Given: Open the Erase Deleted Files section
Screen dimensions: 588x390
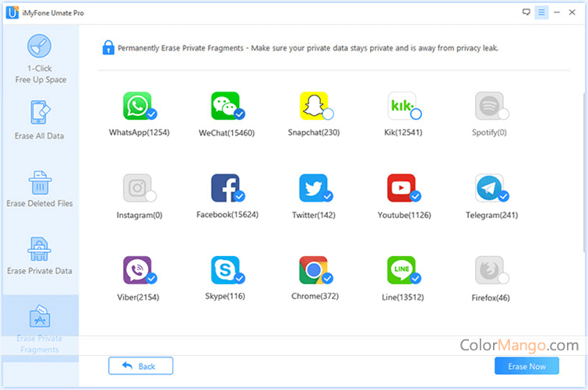Looking at the screenshot, I should [40, 188].
